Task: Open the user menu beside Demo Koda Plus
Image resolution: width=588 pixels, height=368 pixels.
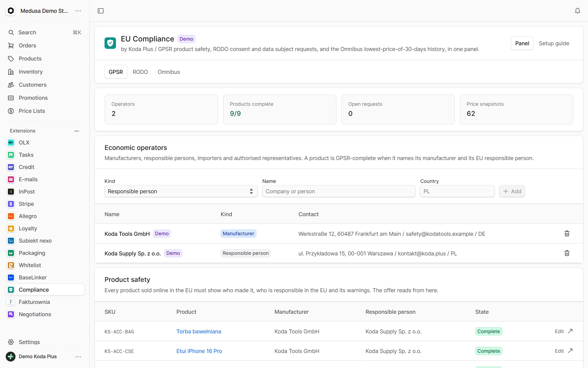Action: (x=78, y=357)
